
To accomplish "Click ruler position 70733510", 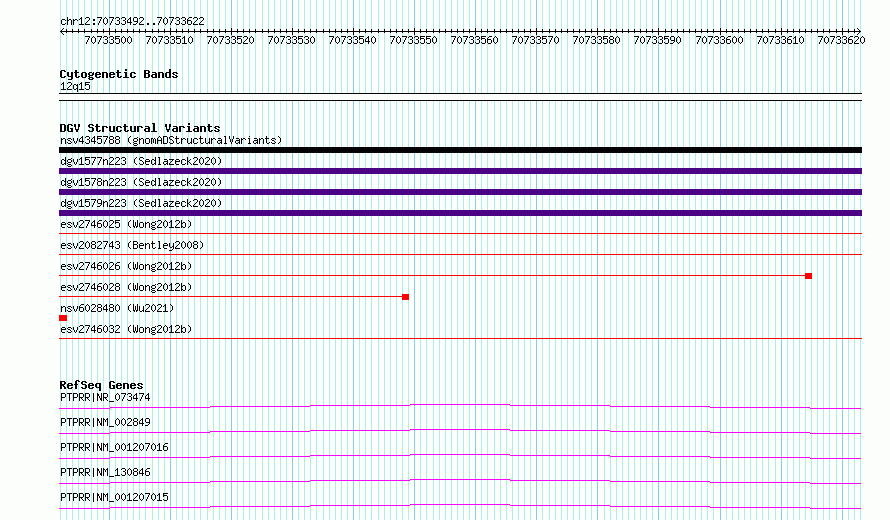I will [169, 40].
